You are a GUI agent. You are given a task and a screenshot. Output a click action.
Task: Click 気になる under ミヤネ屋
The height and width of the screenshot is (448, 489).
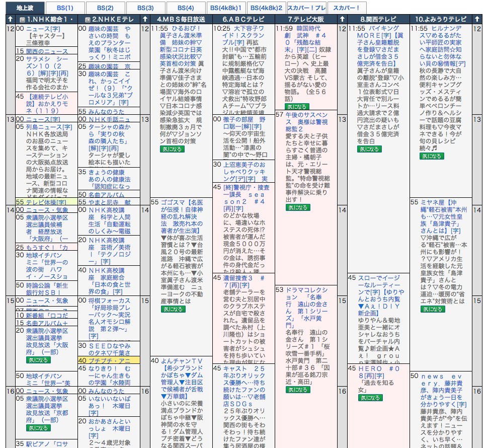[433, 309]
